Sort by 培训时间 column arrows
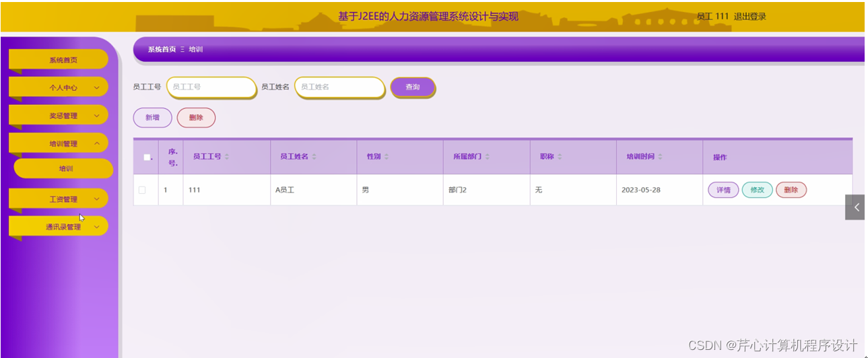Viewport: 868px width, 358px height. pyautogui.click(x=661, y=157)
